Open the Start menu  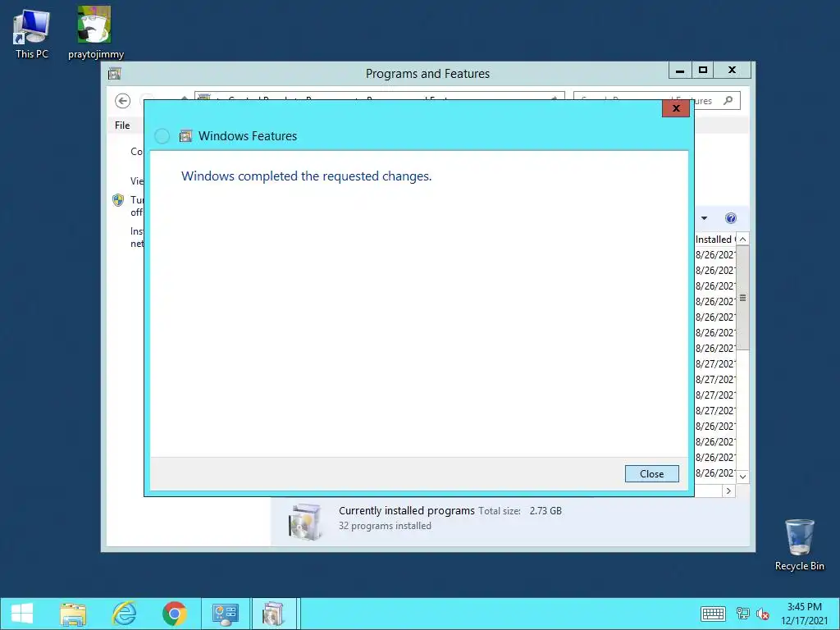[22, 614]
